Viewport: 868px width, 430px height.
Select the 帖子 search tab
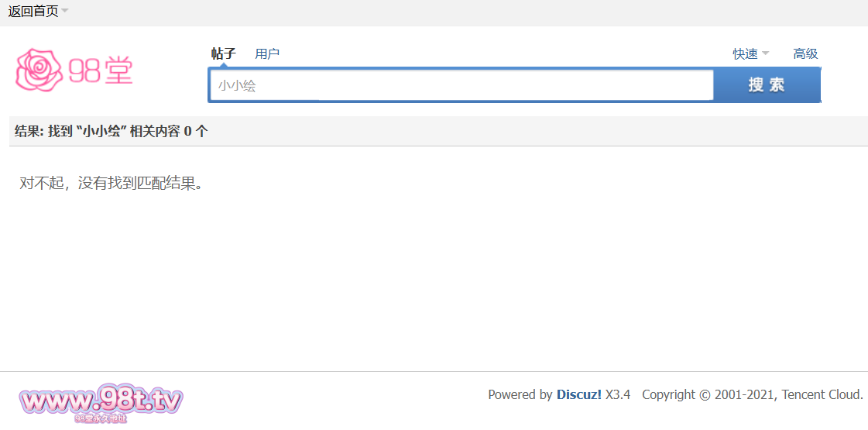coord(224,53)
